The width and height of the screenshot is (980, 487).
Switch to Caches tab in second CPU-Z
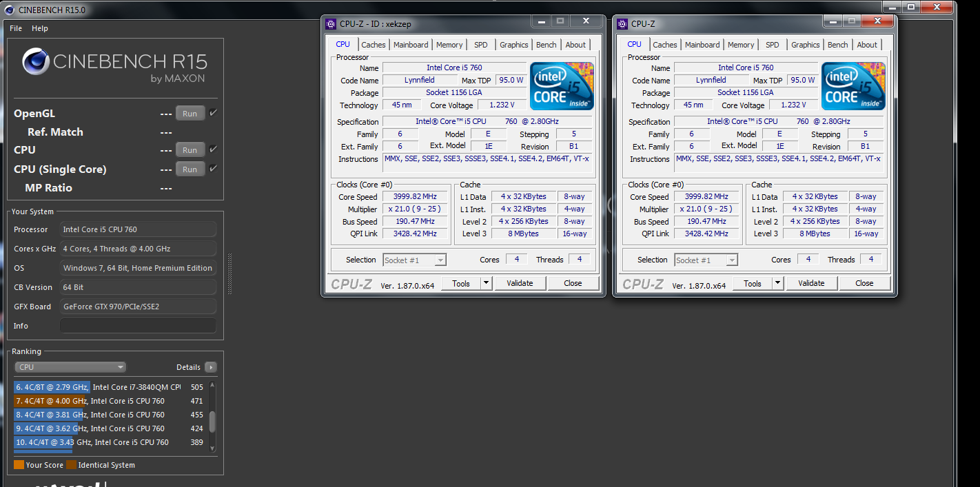tap(665, 45)
